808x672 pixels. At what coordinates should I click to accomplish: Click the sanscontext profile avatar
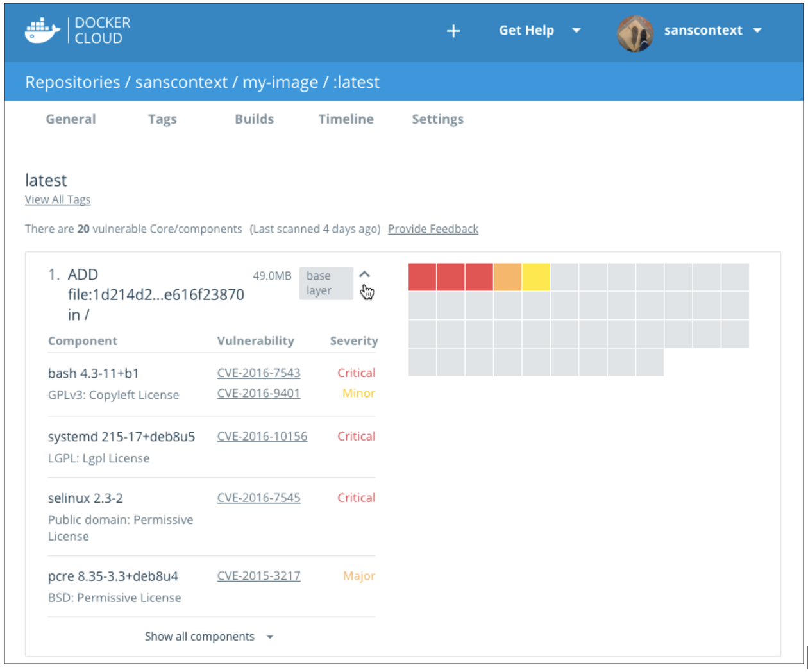635,30
